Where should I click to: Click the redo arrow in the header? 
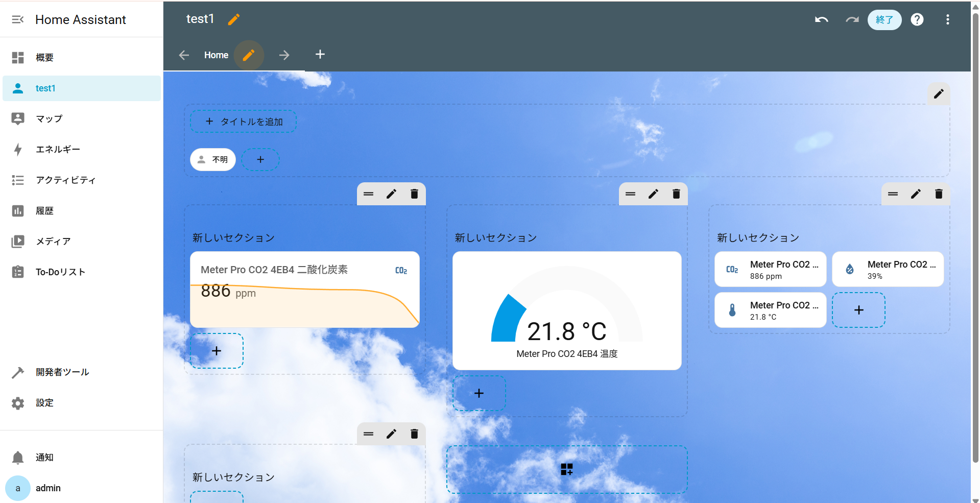(x=851, y=19)
